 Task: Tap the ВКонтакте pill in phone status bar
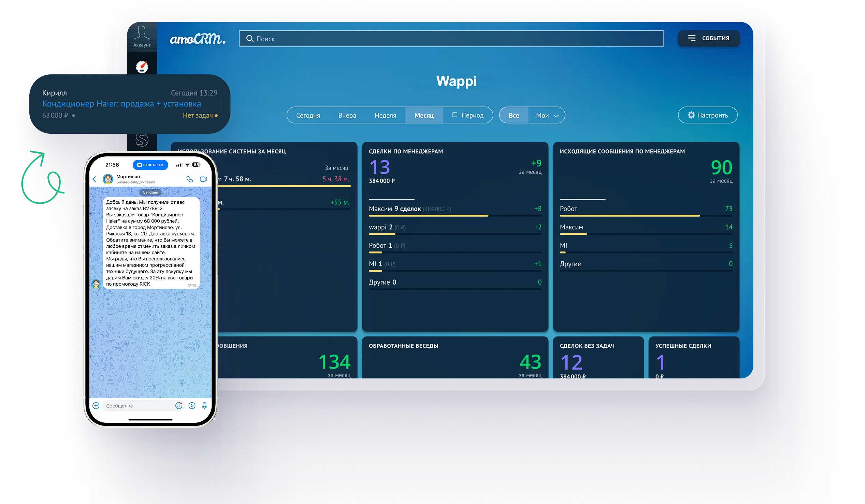[x=150, y=165]
